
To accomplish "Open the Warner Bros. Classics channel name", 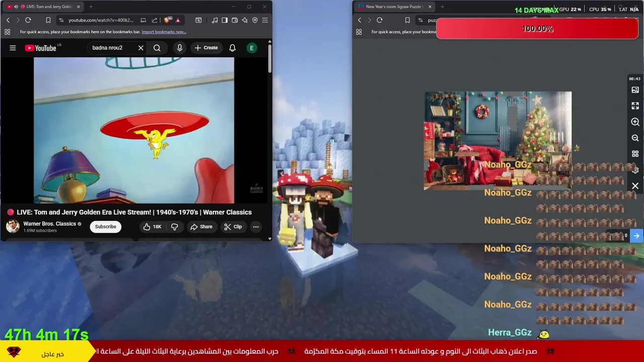I will point(49,224).
